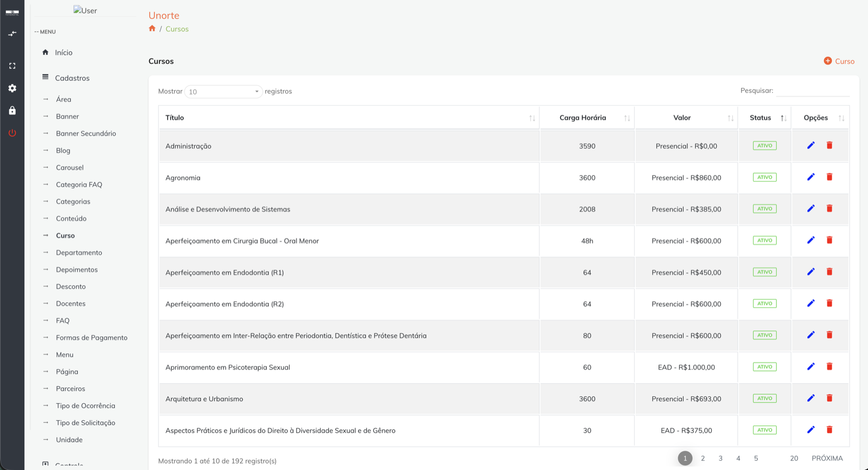Sort table by Carga Horária column
Viewport: 868px width, 470px height.
click(x=587, y=118)
